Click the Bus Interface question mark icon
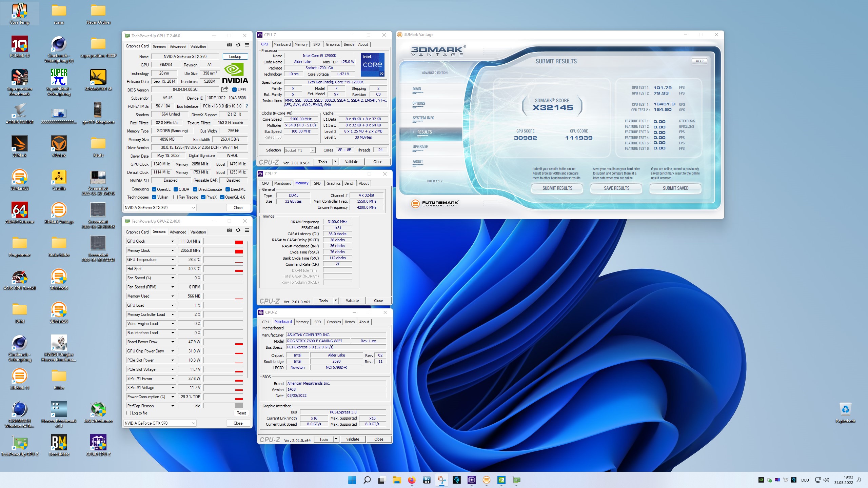 point(247,106)
